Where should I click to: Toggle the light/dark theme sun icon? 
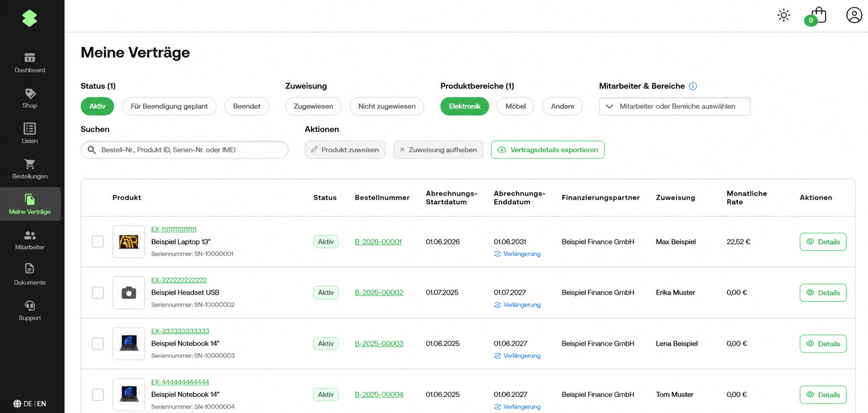coord(783,15)
